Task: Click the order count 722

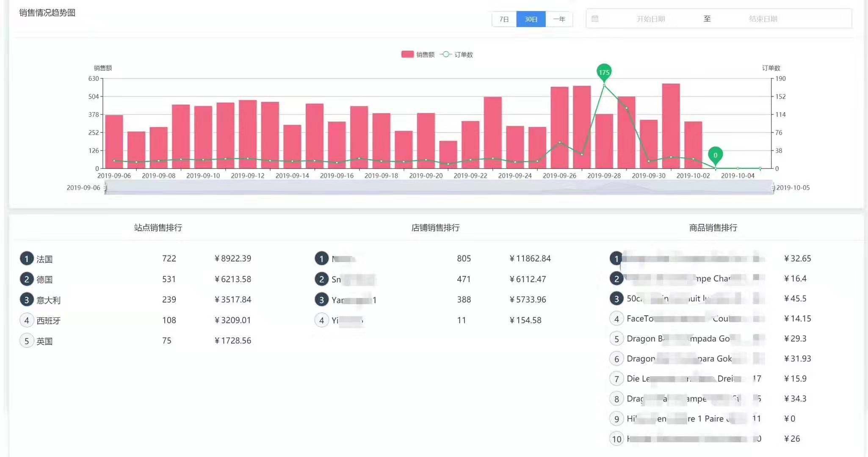Action: click(x=169, y=259)
